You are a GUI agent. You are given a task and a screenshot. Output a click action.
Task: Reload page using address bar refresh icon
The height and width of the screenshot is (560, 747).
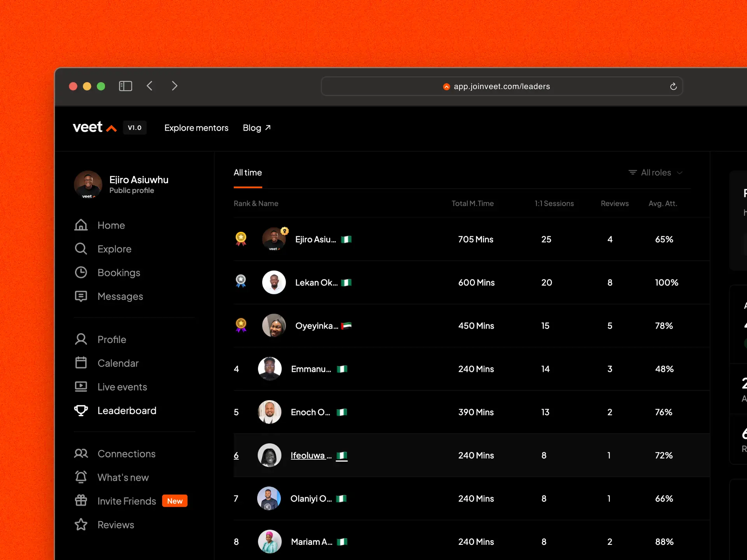pyautogui.click(x=673, y=86)
